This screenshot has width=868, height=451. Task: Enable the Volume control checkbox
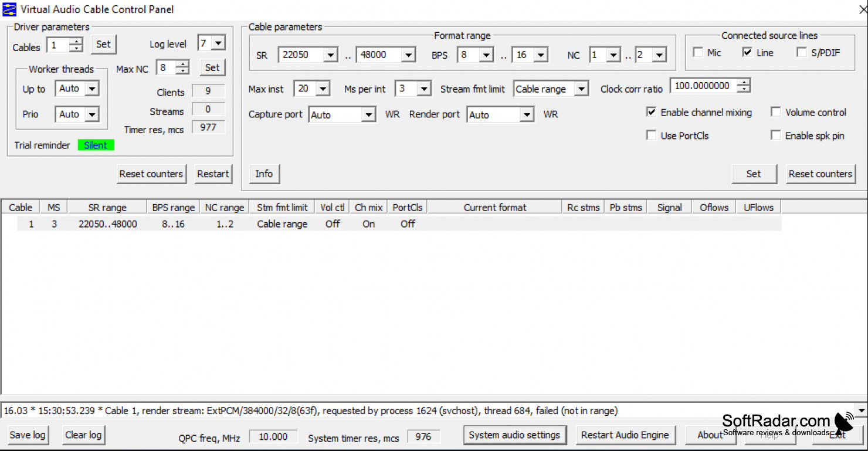[x=775, y=112]
